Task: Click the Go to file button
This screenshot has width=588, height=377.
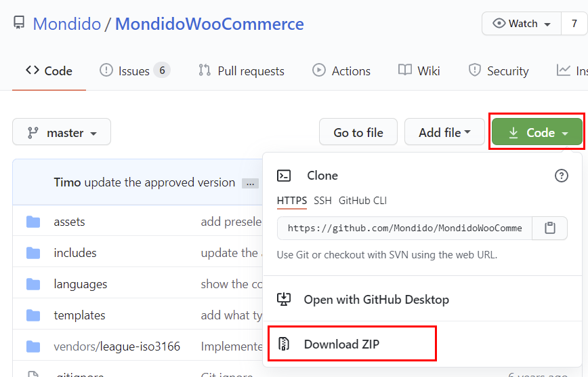Action: [358, 132]
